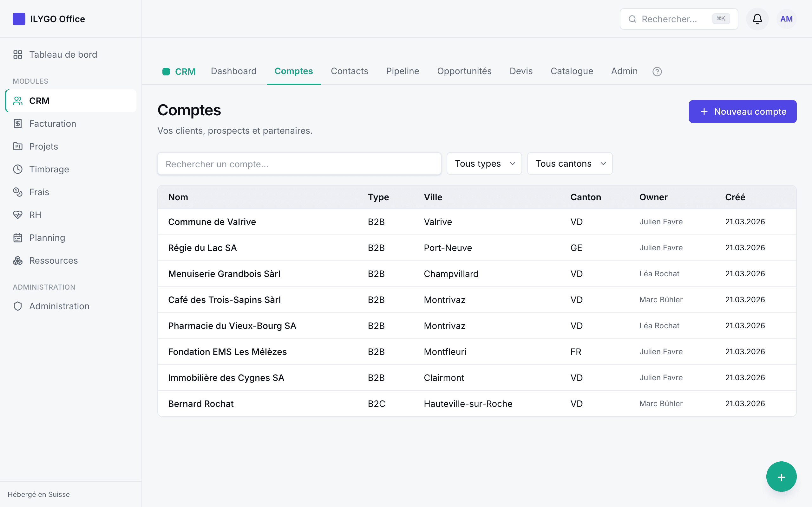This screenshot has height=507, width=812.
Task: Open the notifications bell icon
Action: 757,19
